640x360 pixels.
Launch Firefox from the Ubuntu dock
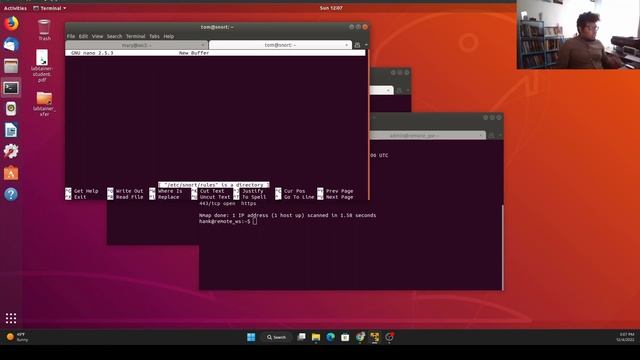pos(11,23)
